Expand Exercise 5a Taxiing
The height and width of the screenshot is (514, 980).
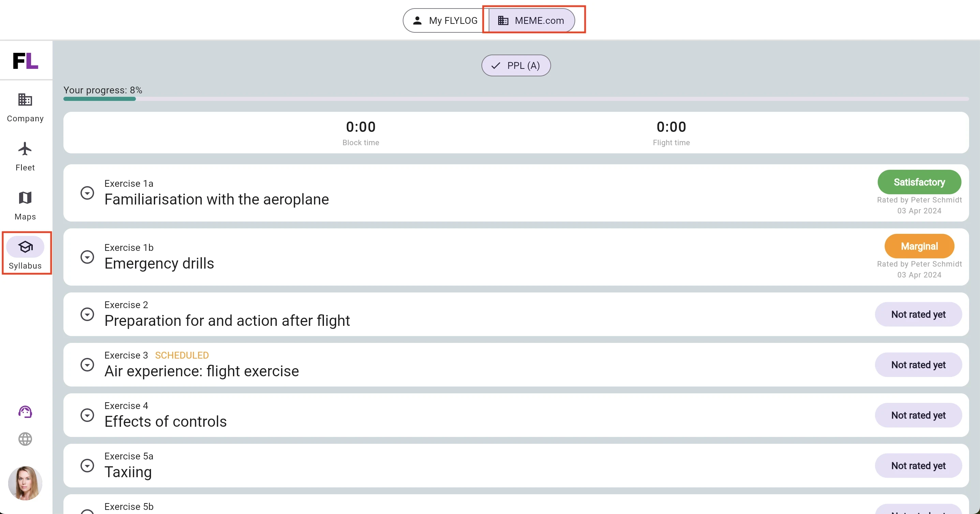(87, 466)
